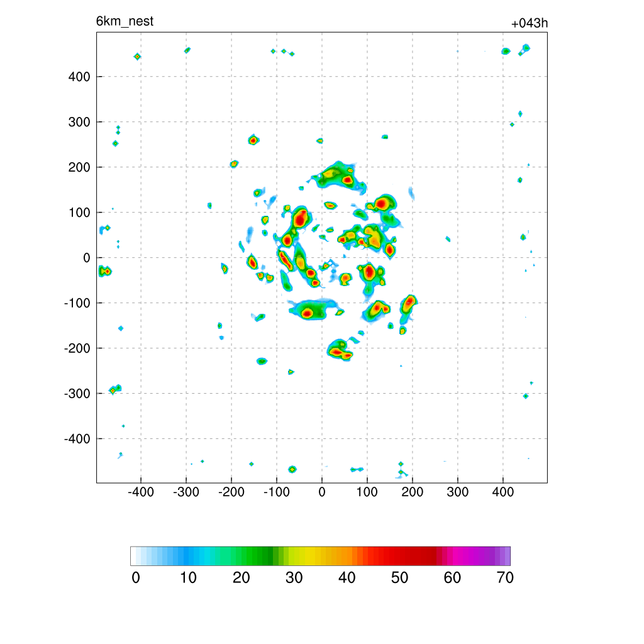The image size is (644, 644).
Task: Click the colorbar label '30'
Action: 294,577
